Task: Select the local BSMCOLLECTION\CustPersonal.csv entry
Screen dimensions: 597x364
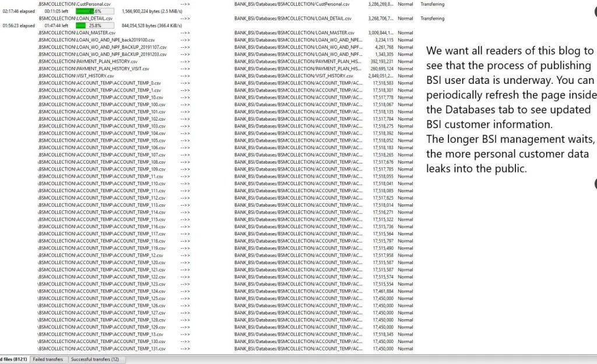Action: click(x=74, y=4)
